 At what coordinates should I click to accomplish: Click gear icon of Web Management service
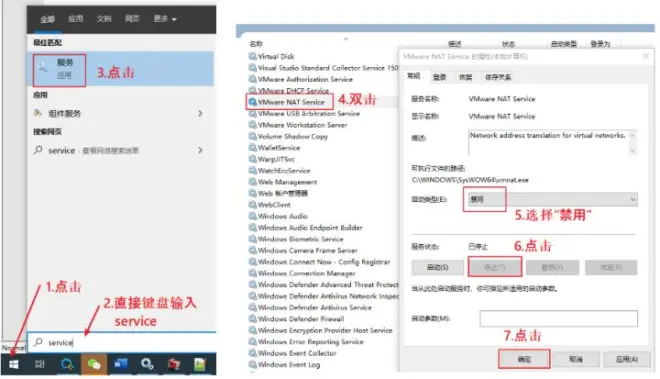point(253,182)
